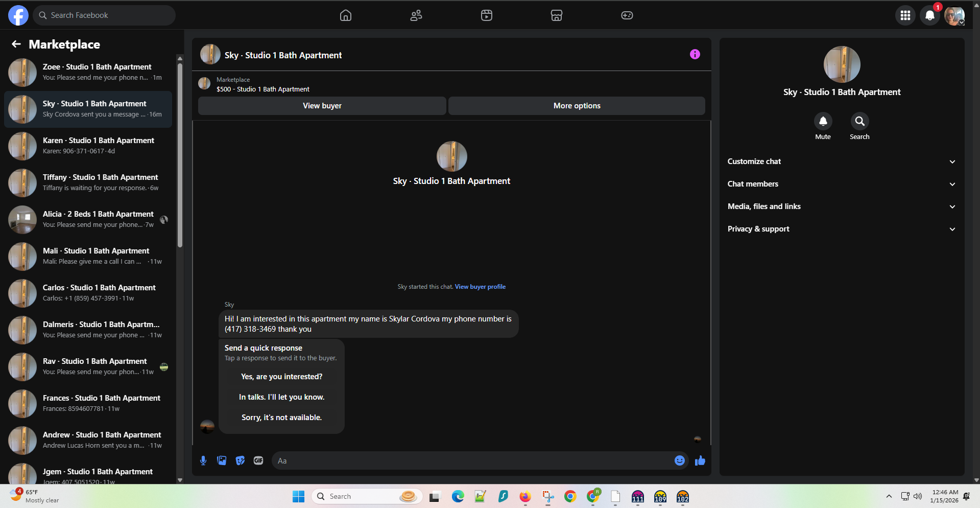Open Carlos Studio 1 Bath Apartment chat

point(88,293)
